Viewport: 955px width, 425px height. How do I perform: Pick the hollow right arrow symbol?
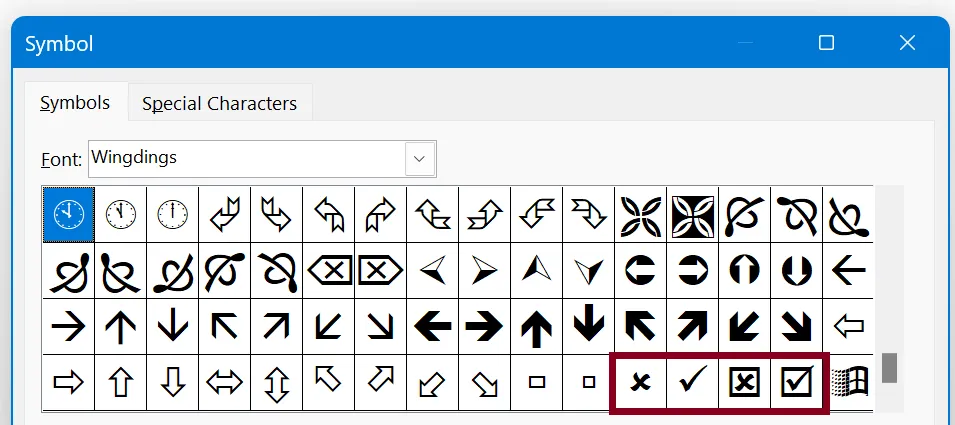[x=68, y=381]
